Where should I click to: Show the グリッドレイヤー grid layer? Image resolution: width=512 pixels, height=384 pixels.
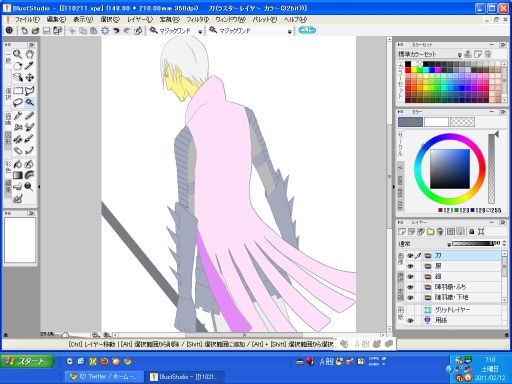410,310
